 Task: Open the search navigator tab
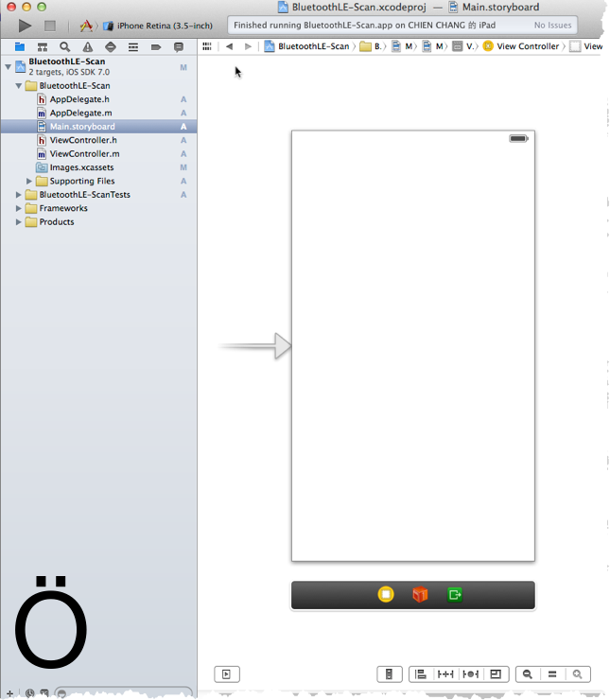point(64,46)
